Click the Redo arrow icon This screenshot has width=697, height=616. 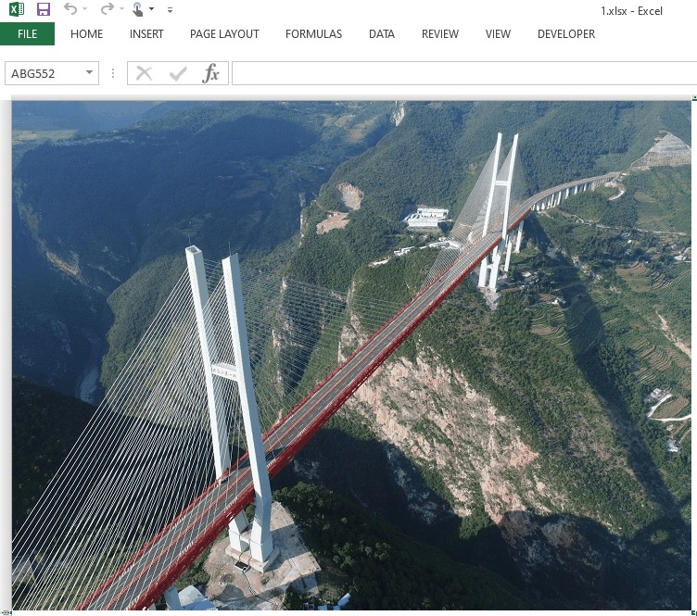pyautogui.click(x=107, y=9)
